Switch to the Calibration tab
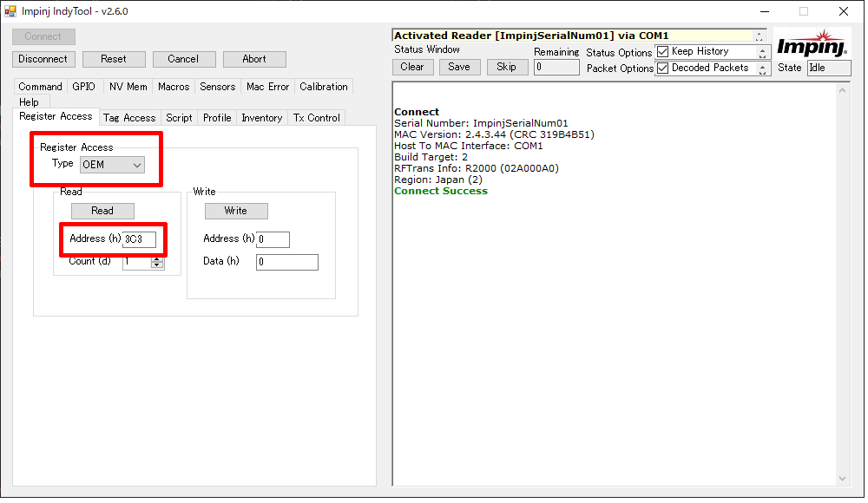The image size is (868, 503). pos(324,87)
